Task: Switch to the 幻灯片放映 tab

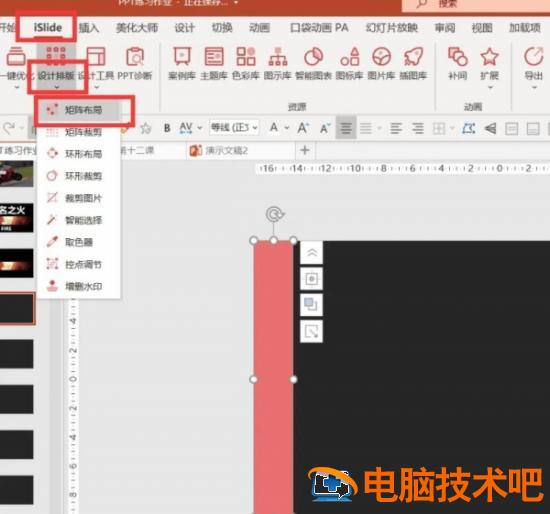Action: (391, 28)
